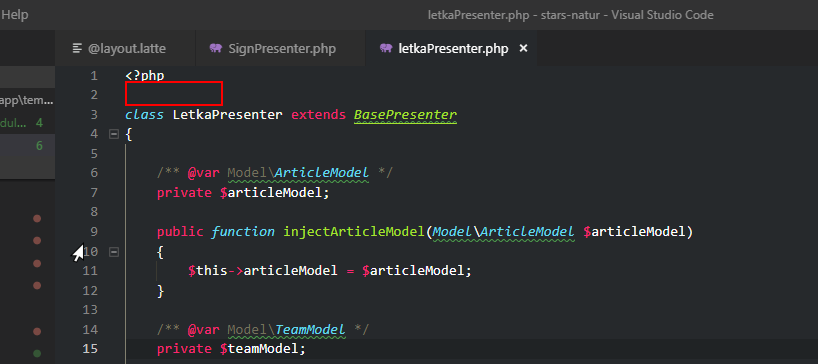Screen dimensions: 818x364
Task: Click line number 1 in the gutter
Action: [93, 76]
